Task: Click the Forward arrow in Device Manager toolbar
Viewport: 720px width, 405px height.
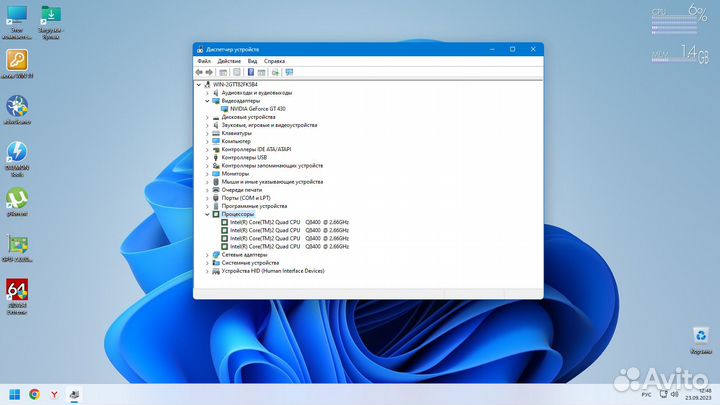Action: pos(209,72)
